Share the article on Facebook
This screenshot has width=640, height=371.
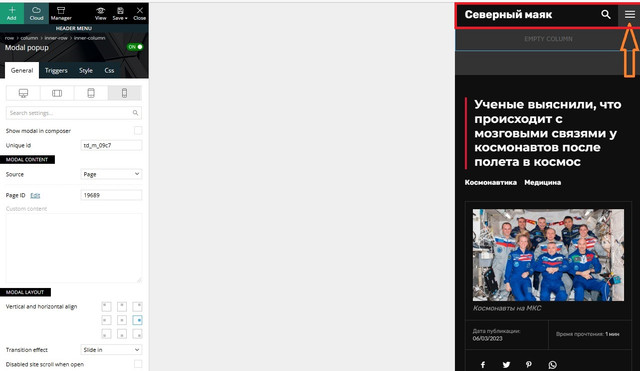click(x=483, y=364)
